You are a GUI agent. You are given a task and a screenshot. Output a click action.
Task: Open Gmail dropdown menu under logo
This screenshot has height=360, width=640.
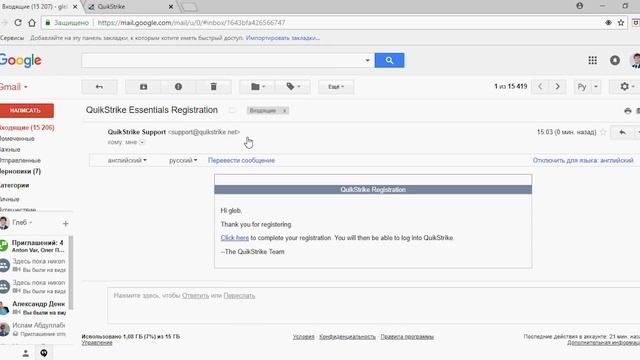(x=13, y=87)
